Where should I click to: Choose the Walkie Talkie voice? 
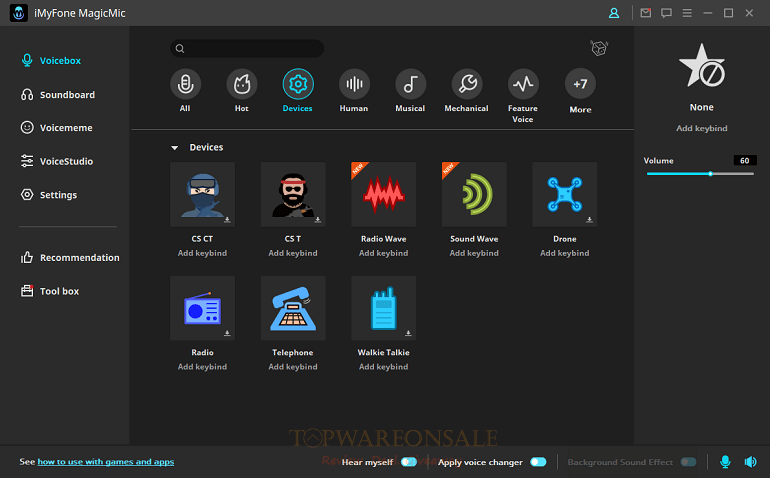pos(384,308)
